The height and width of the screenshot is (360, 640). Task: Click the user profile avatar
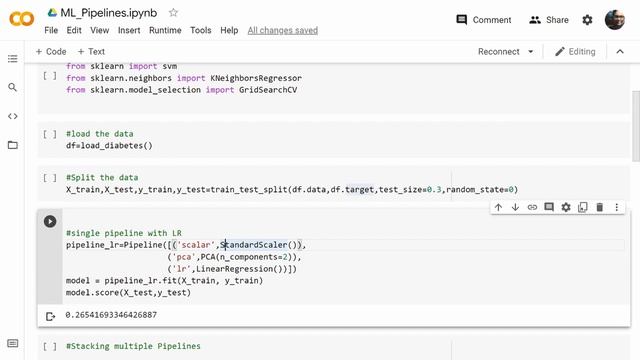615,20
